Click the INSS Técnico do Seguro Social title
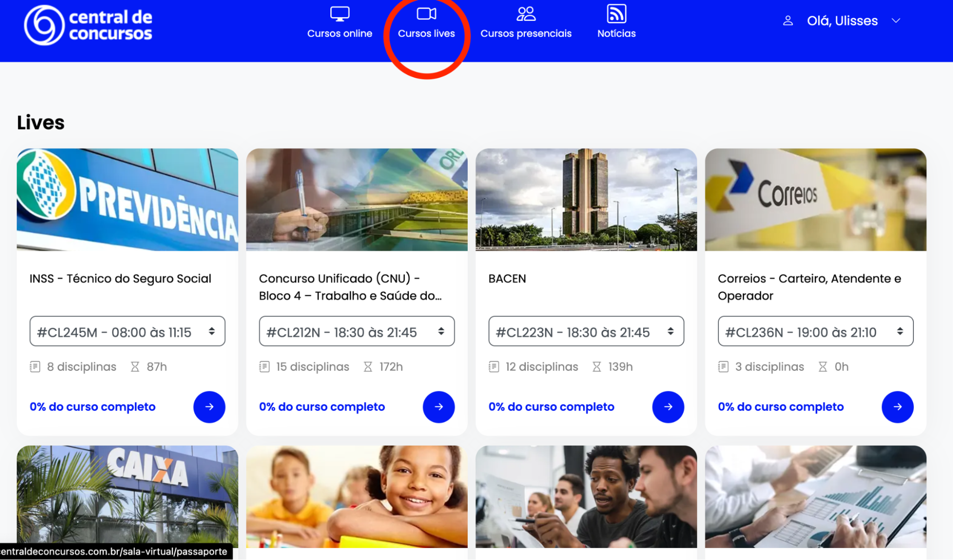 click(120, 279)
